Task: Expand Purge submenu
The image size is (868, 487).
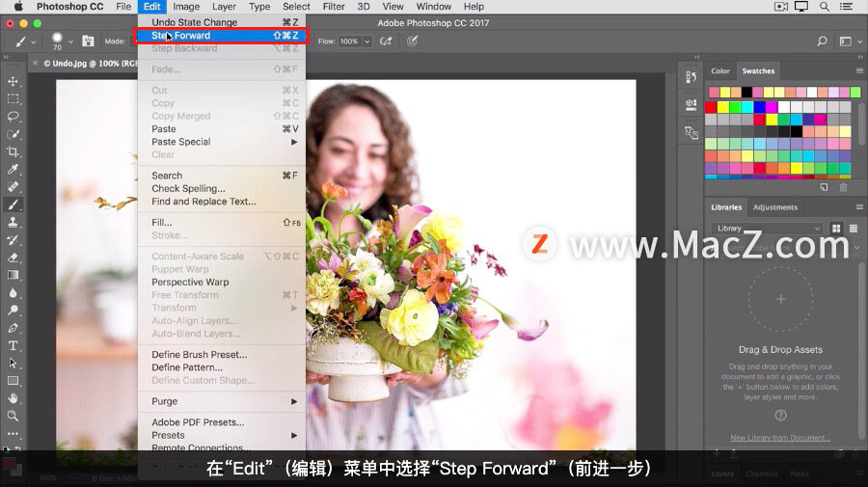Action: pos(222,401)
